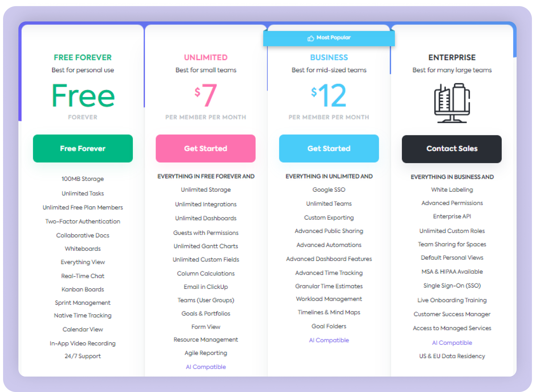
Task: Click the pink Get Started button under Unlimited
Action: 206,149
